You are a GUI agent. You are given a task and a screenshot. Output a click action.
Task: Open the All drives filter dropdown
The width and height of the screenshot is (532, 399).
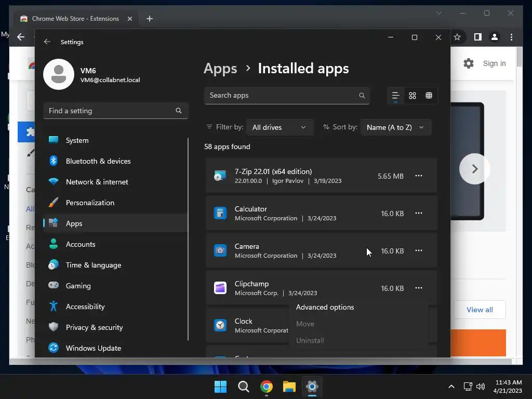(x=280, y=127)
